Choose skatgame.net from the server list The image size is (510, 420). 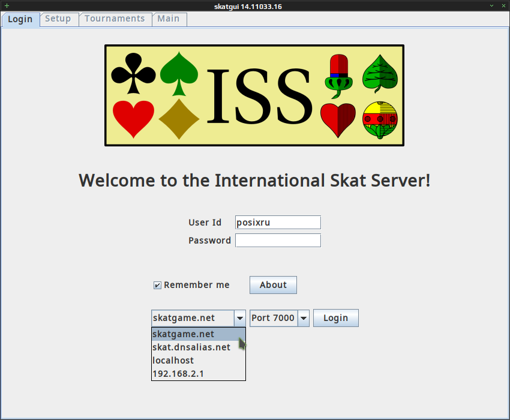199,334
